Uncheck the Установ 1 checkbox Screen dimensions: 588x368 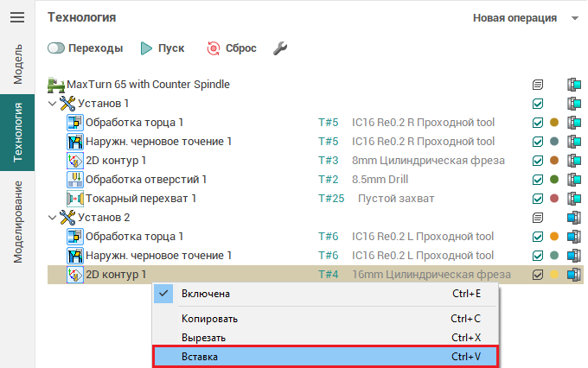click(538, 104)
